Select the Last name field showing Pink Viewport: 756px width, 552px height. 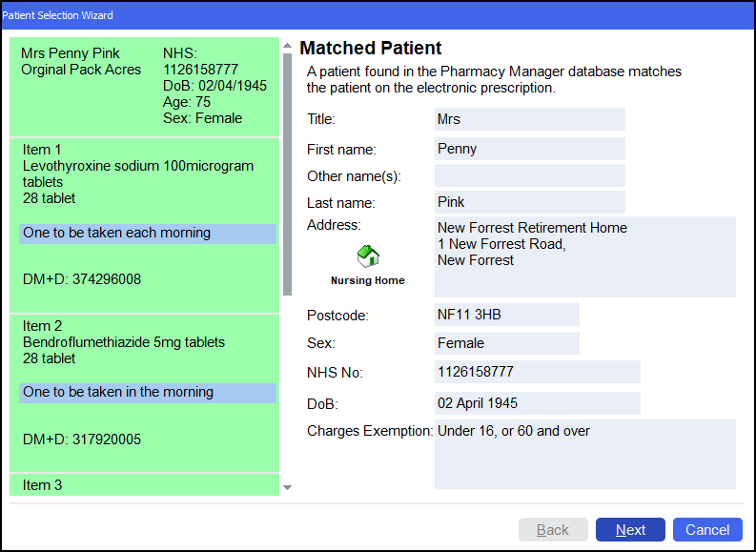(x=529, y=202)
